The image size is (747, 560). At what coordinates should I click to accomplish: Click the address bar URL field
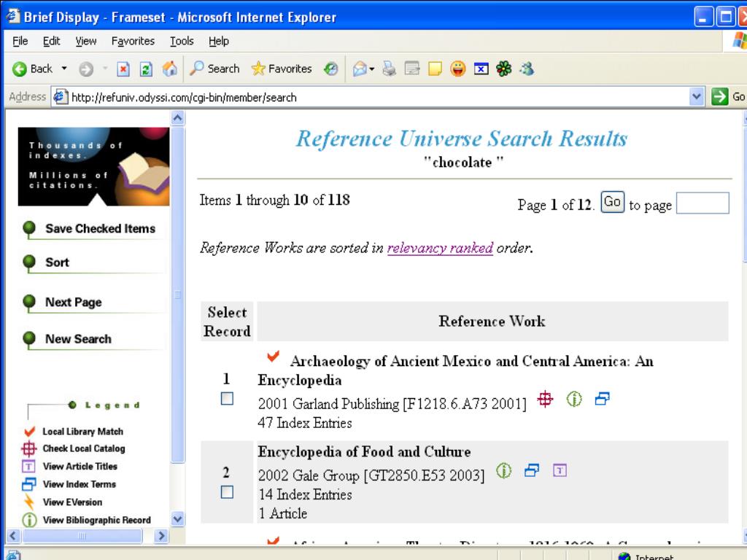coord(371,97)
